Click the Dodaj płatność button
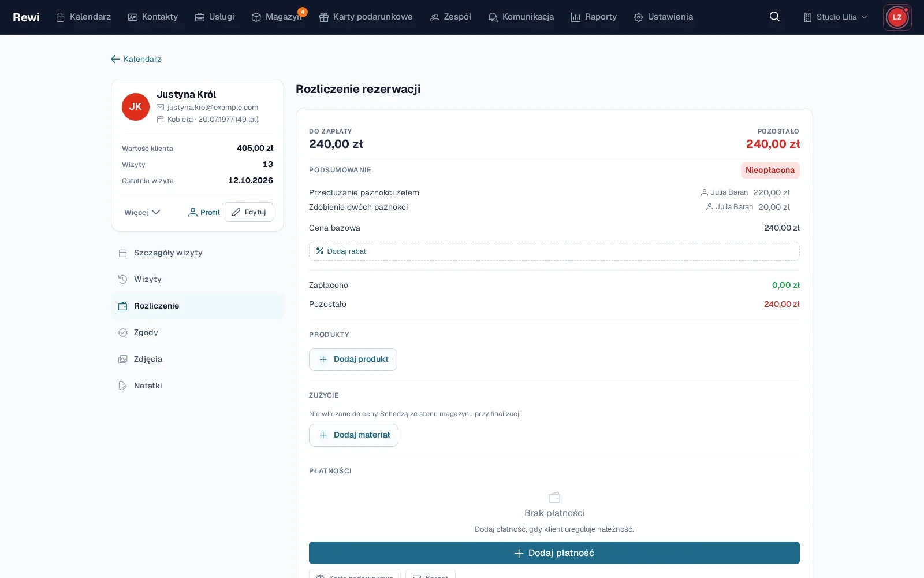Image resolution: width=924 pixels, height=578 pixels. (554, 553)
